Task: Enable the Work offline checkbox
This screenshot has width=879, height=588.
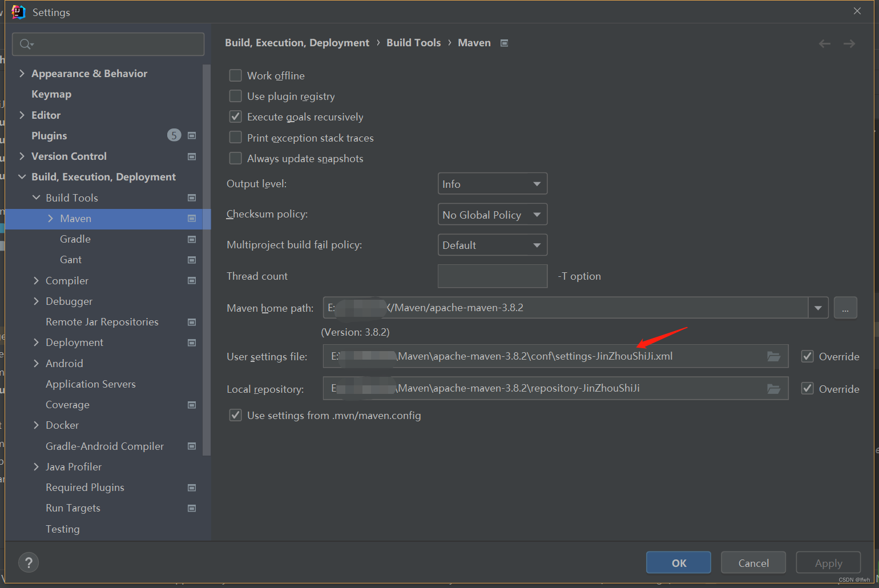Action: pos(235,75)
